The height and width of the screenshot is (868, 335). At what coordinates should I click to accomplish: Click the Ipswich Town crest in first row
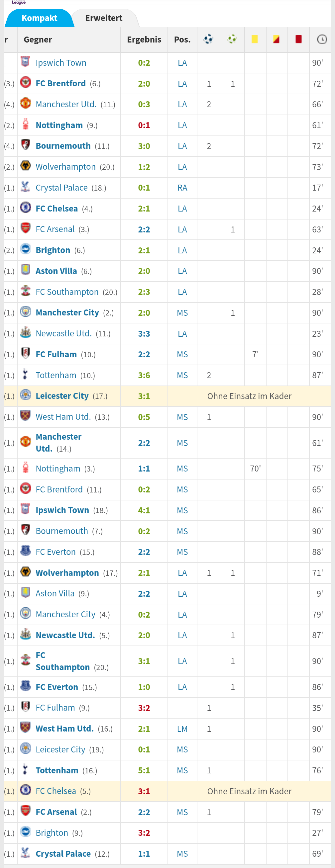pyautogui.click(x=25, y=61)
